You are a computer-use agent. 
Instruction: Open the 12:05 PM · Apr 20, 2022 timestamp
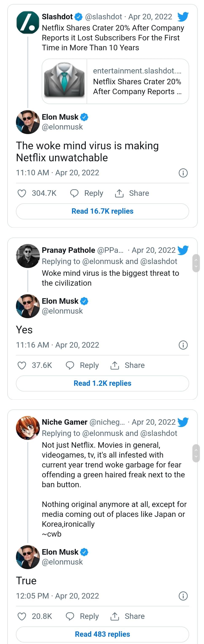point(58,596)
